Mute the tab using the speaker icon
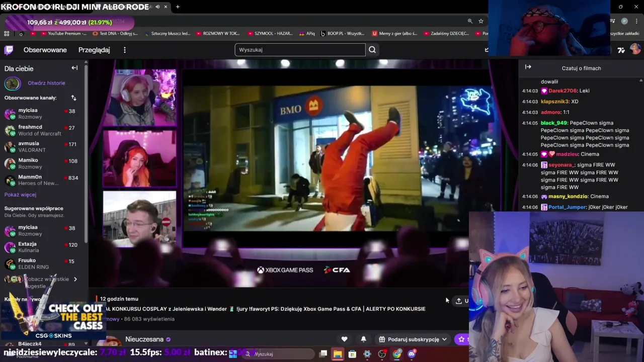 157,7
